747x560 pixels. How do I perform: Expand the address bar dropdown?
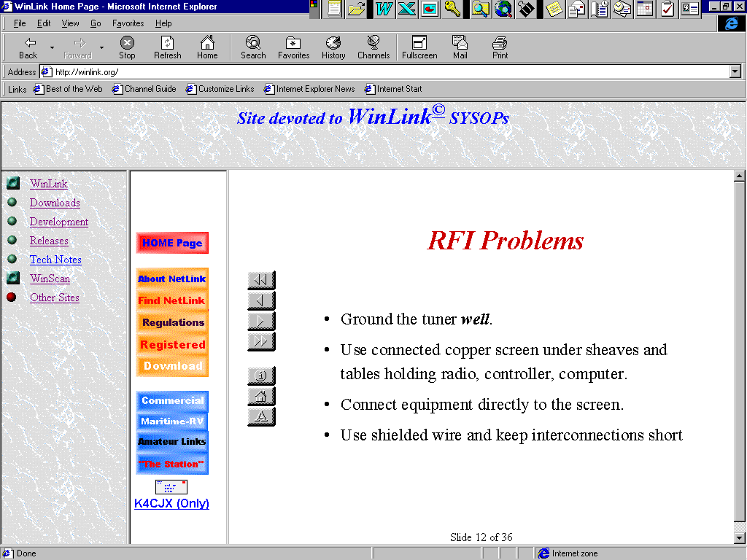735,72
